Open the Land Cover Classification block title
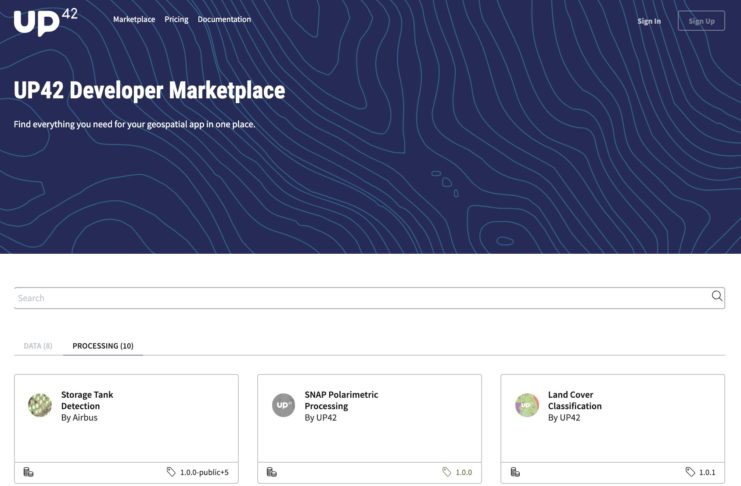The width and height of the screenshot is (741, 486). pyautogui.click(x=575, y=400)
